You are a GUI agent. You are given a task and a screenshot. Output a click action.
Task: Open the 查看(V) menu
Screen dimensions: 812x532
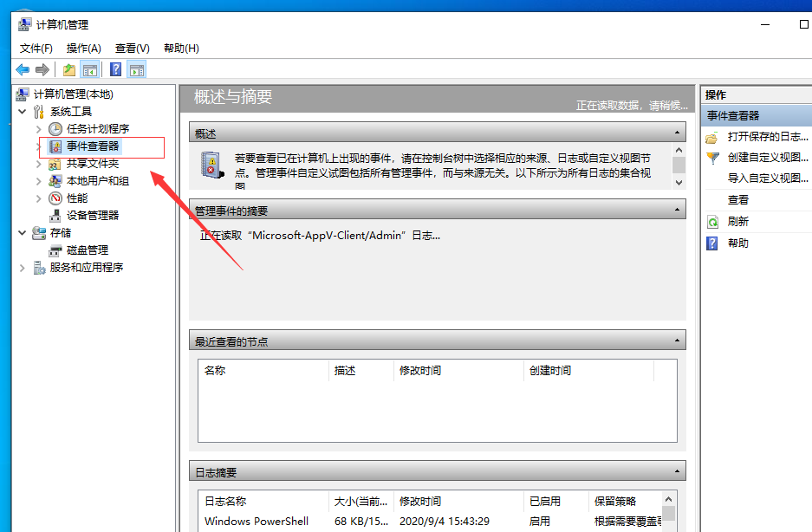130,48
